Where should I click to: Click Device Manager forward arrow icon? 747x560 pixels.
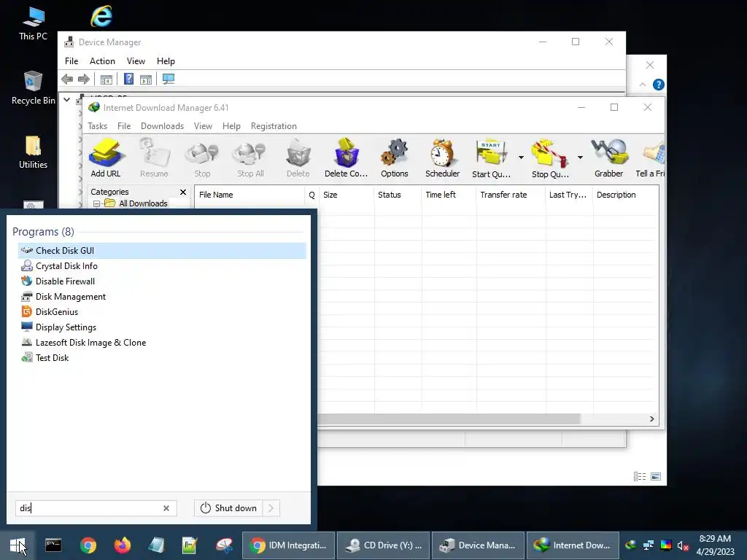click(84, 79)
